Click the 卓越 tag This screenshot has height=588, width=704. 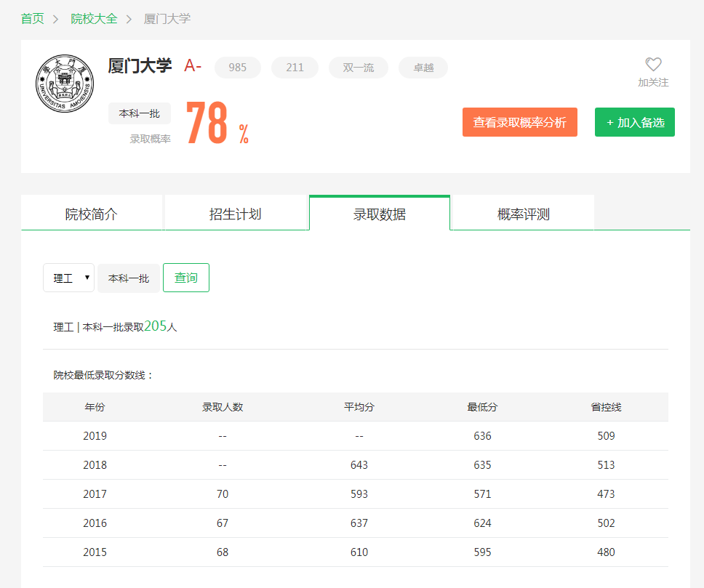(423, 68)
